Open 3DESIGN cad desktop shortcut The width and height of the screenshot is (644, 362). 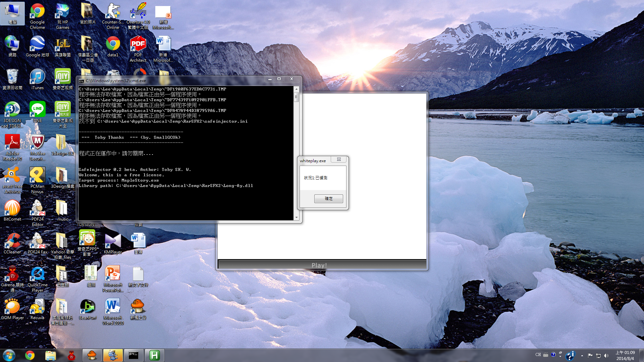[x=12, y=115]
